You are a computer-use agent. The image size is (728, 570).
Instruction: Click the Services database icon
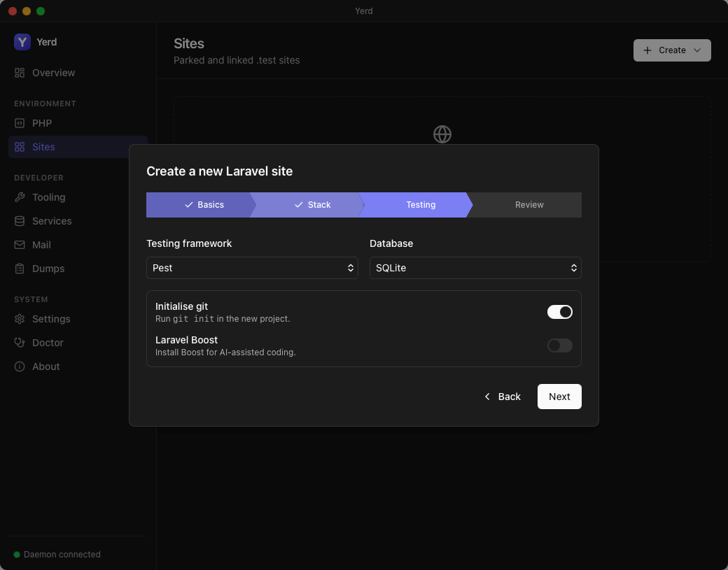tap(20, 221)
